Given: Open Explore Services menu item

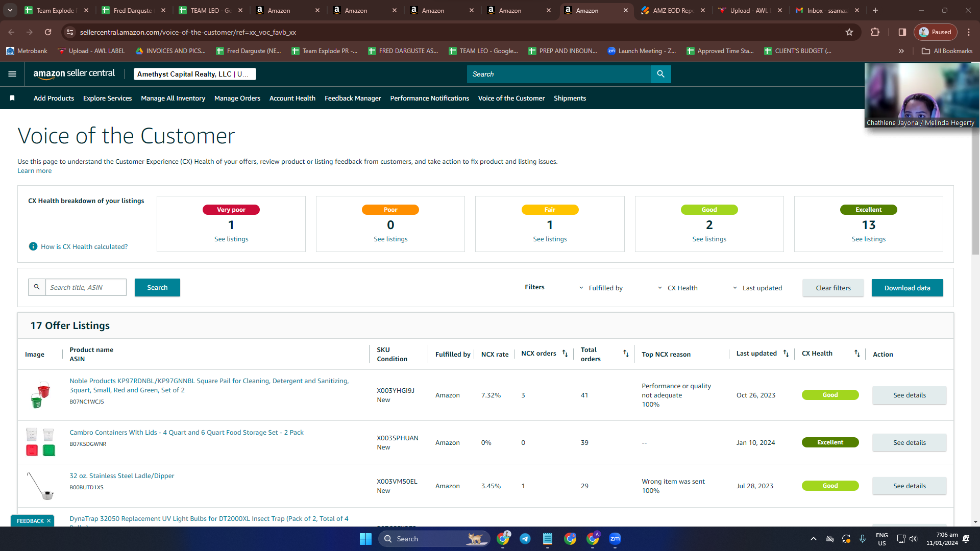Looking at the screenshot, I should click(107, 98).
